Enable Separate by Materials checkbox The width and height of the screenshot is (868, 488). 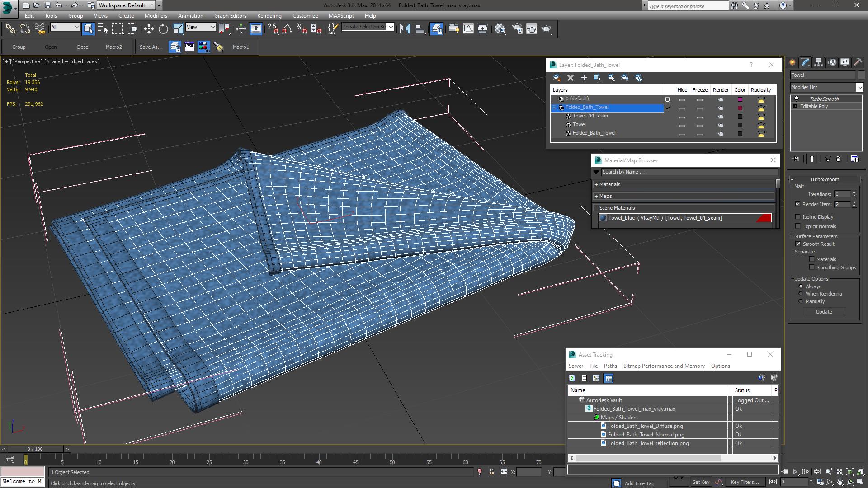811,259
